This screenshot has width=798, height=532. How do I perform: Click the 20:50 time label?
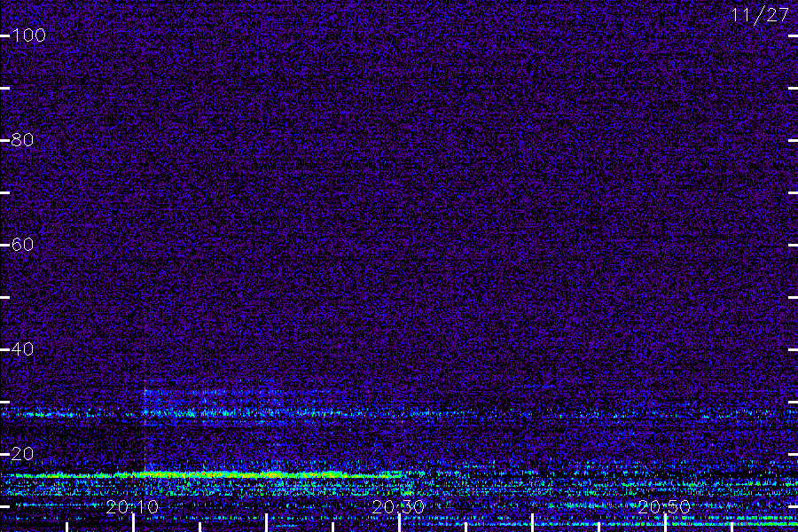point(664,507)
